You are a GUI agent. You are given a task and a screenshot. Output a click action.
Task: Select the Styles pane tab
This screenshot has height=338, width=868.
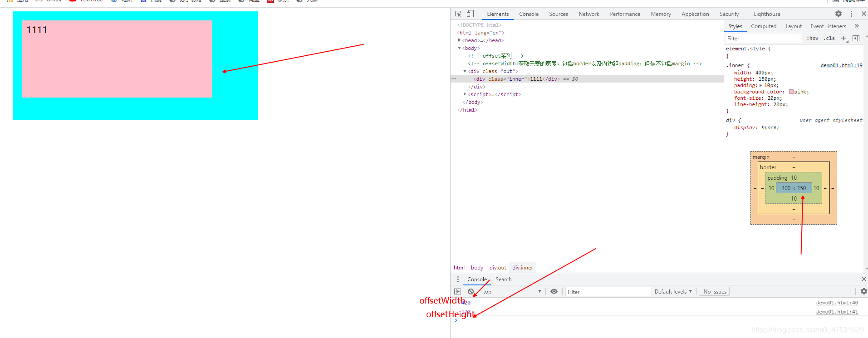(736, 26)
